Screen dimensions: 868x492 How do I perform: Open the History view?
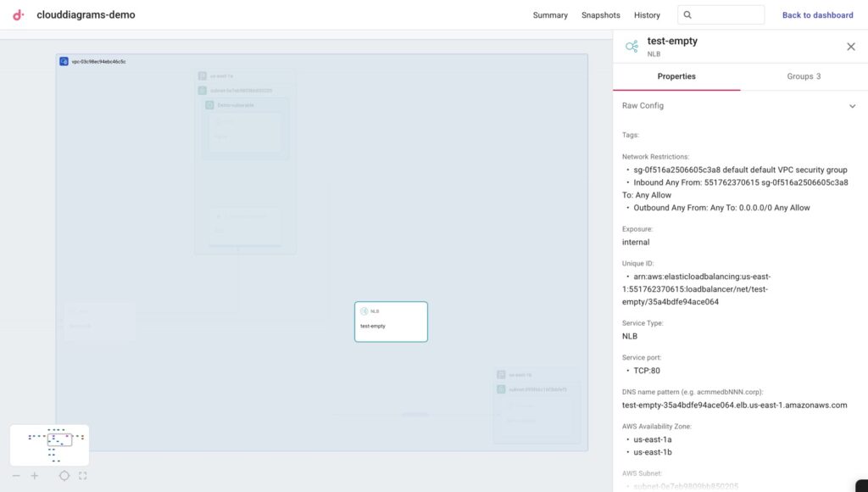click(647, 15)
